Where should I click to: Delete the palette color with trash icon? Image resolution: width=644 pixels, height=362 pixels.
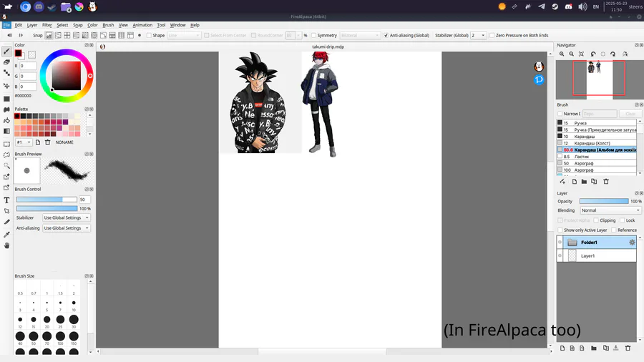(x=48, y=142)
